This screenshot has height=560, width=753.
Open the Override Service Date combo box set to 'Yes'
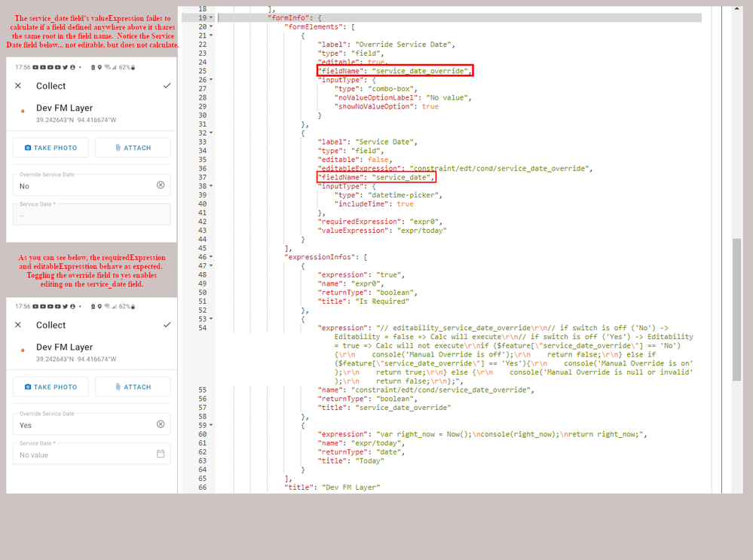pos(92,424)
